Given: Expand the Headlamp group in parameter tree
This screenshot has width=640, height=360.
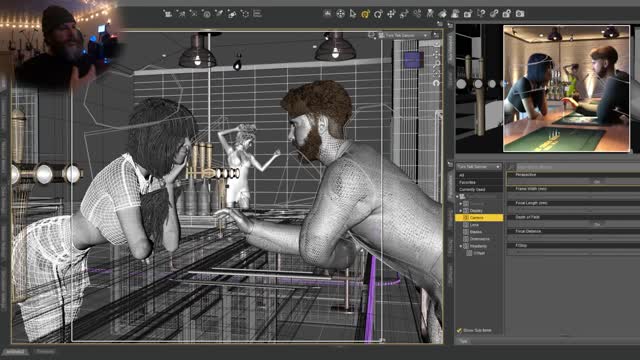Looking at the screenshot, I should (x=461, y=246).
